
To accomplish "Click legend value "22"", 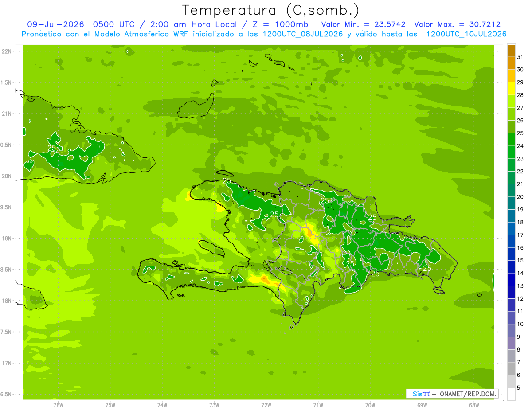I will (520, 172).
